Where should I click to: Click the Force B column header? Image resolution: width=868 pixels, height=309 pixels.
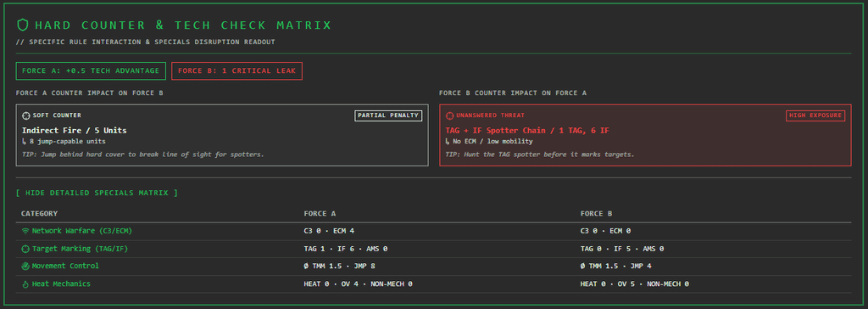(x=596, y=214)
